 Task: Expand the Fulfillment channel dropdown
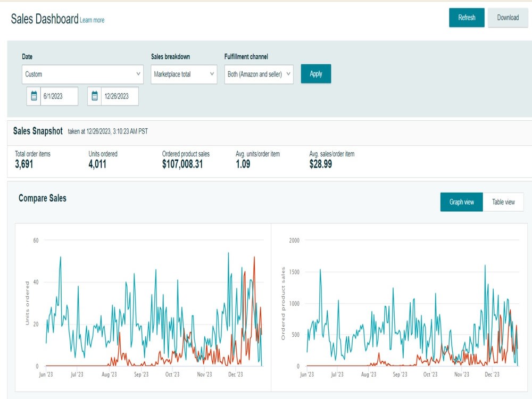pos(259,74)
